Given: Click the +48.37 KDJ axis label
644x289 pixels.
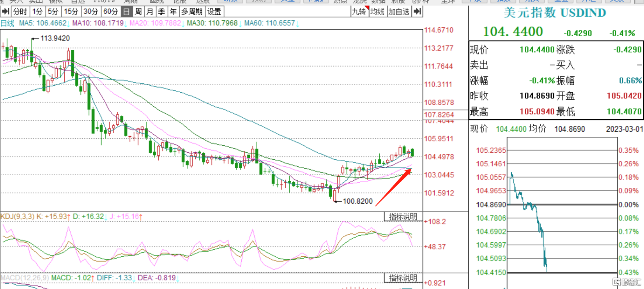Looking at the screenshot, I should tap(435, 247).
